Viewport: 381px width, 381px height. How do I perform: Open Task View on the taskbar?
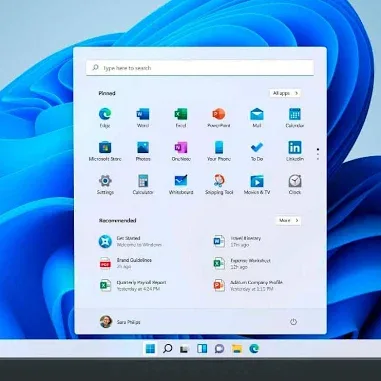click(x=185, y=349)
